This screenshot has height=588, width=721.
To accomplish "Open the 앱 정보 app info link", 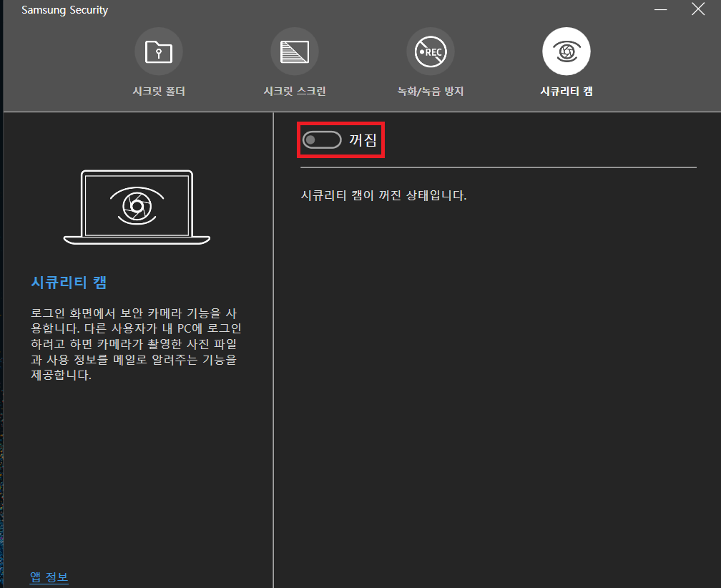I will pyautogui.click(x=49, y=577).
